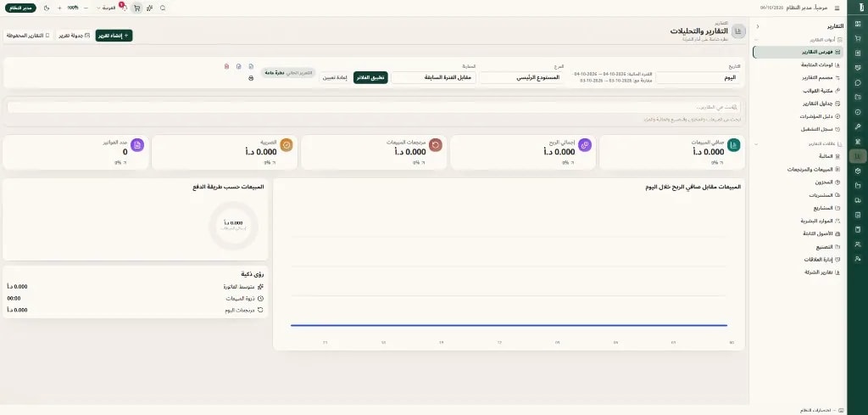Open المشاريع reports category
868x415 pixels.
[x=798, y=208]
